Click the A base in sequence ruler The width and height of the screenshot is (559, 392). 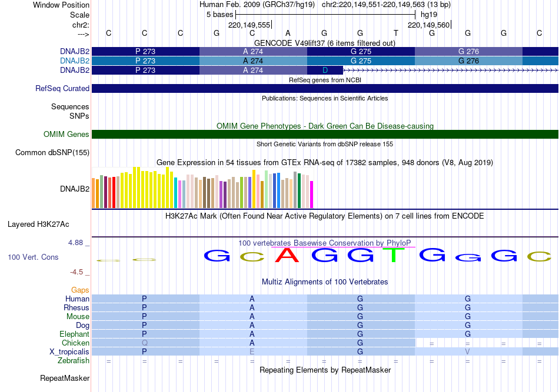tap(288, 33)
